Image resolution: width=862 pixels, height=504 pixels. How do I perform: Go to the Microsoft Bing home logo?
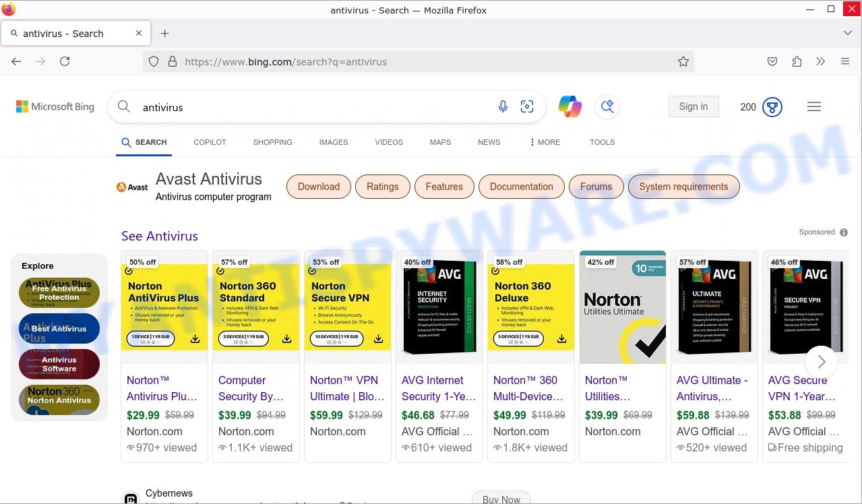[x=55, y=106]
